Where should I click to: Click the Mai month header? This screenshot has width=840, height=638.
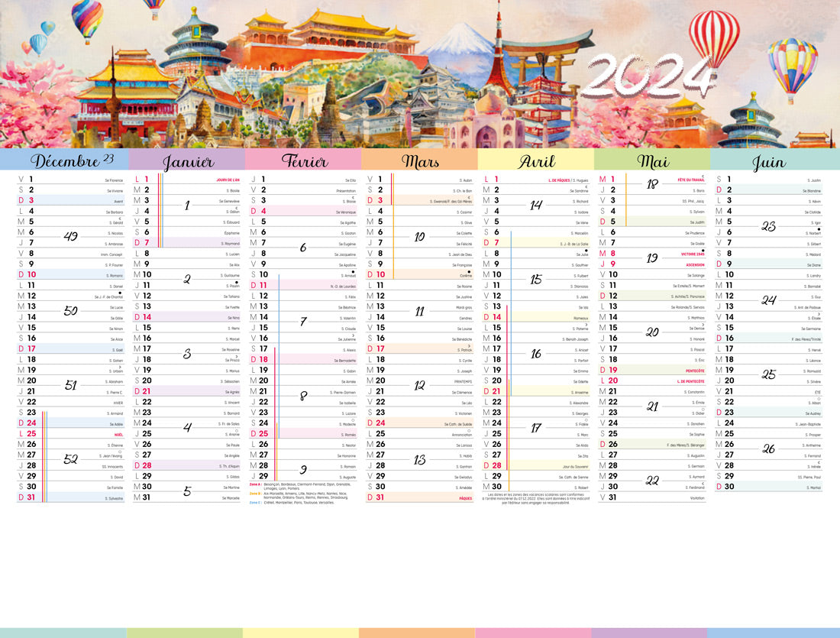tap(652, 160)
